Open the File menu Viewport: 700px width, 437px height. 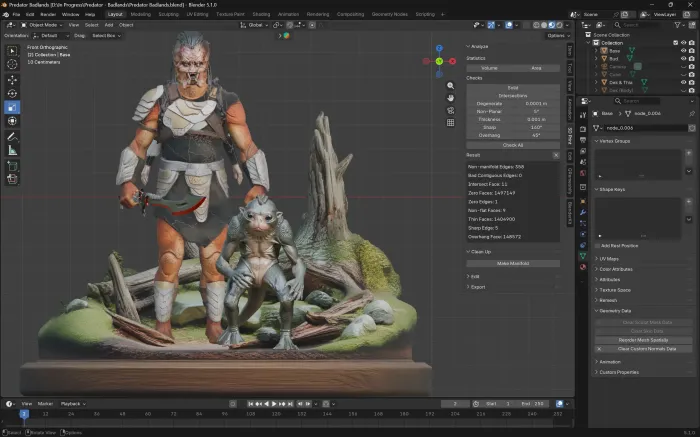pyautogui.click(x=16, y=14)
